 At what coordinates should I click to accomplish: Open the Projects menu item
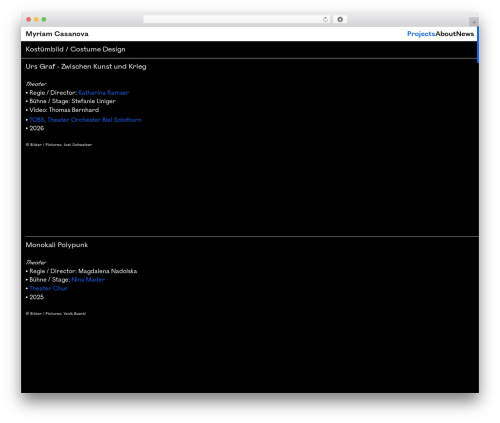(x=421, y=34)
